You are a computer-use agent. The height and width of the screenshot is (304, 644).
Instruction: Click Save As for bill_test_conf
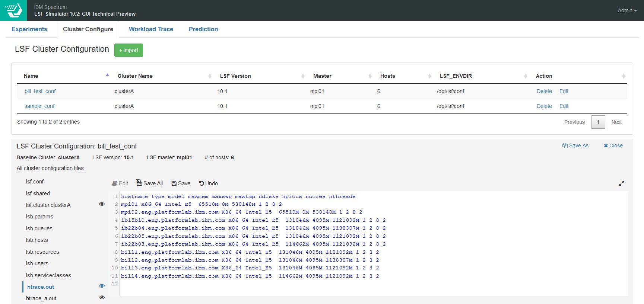point(575,145)
